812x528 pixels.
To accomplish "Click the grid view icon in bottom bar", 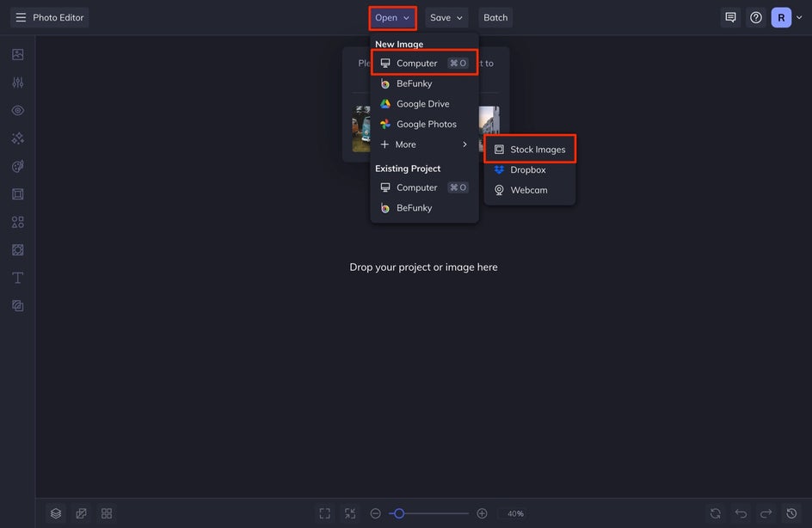I will [x=107, y=513].
